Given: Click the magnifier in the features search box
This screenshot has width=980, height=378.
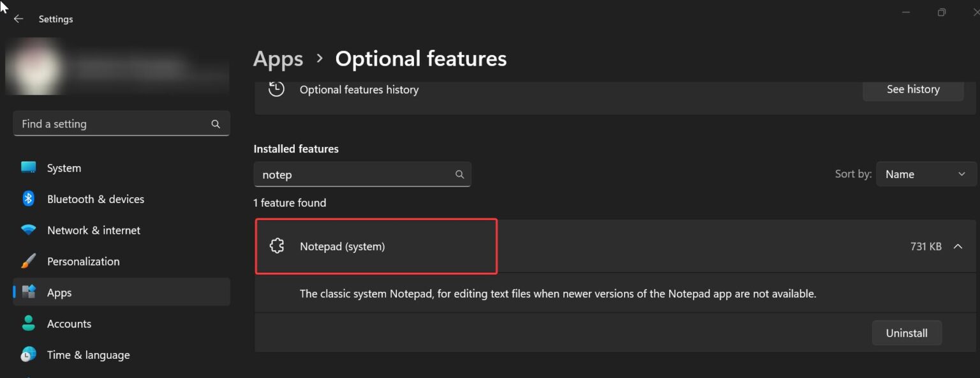Looking at the screenshot, I should [x=459, y=174].
